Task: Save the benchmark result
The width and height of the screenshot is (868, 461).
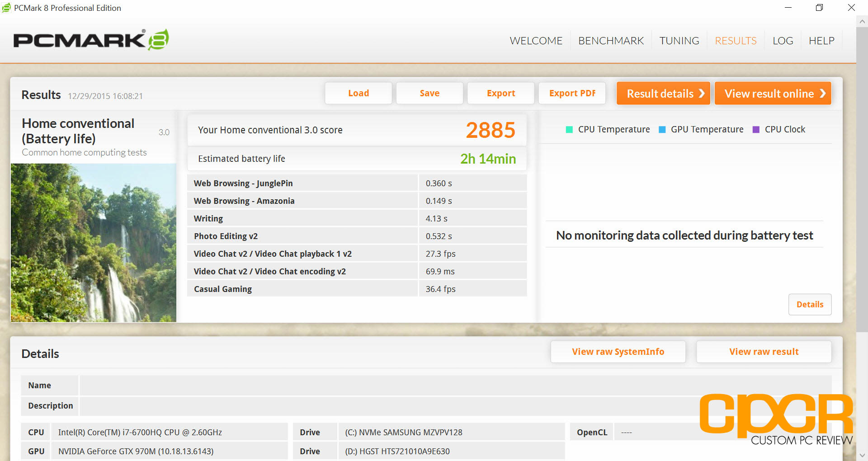Action: 429,93
